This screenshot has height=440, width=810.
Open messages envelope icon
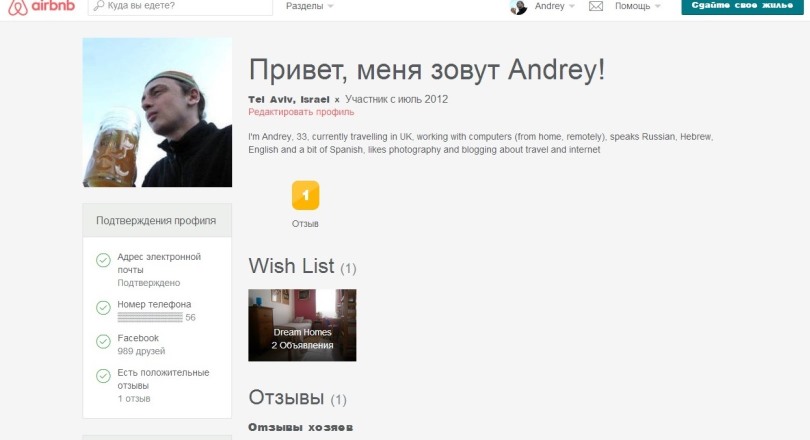pyautogui.click(x=596, y=6)
